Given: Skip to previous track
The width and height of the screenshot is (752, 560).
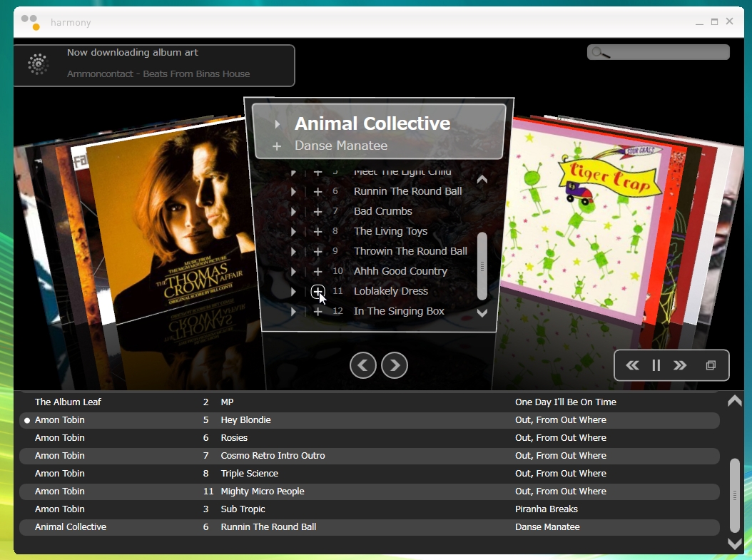Looking at the screenshot, I should pos(632,365).
